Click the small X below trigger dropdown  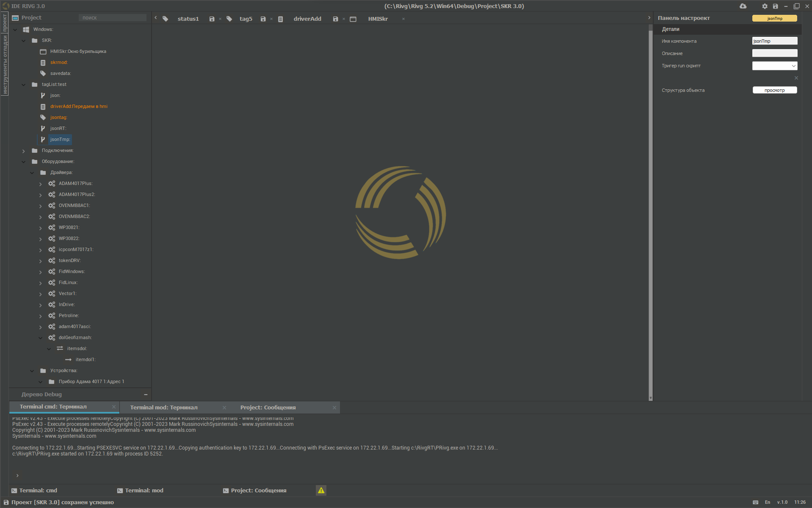(796, 78)
